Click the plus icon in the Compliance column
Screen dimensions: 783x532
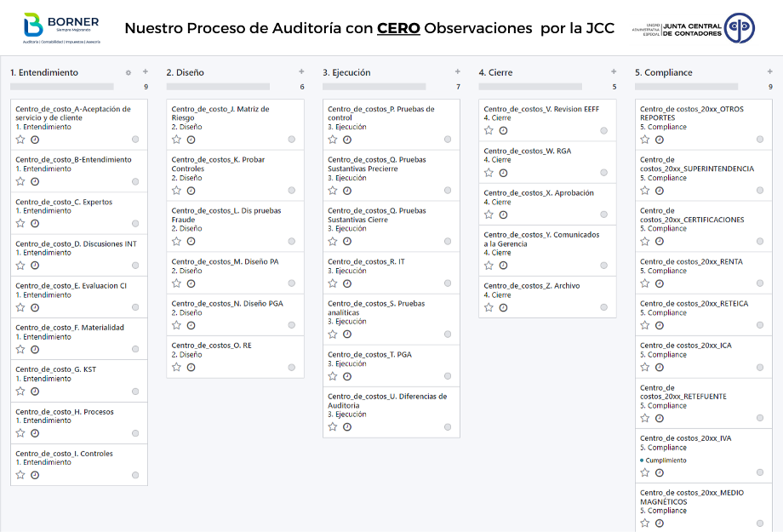(x=770, y=72)
